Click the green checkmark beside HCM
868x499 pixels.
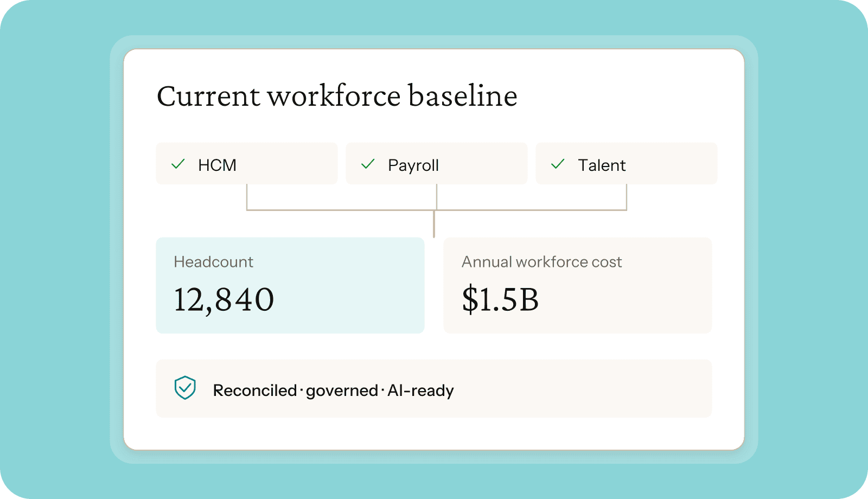click(178, 164)
